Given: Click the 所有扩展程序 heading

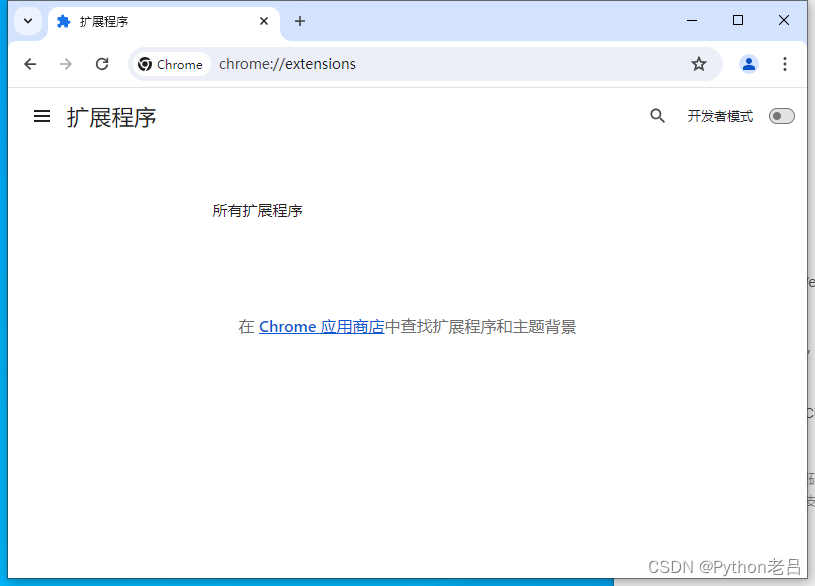Looking at the screenshot, I should pos(257,210).
